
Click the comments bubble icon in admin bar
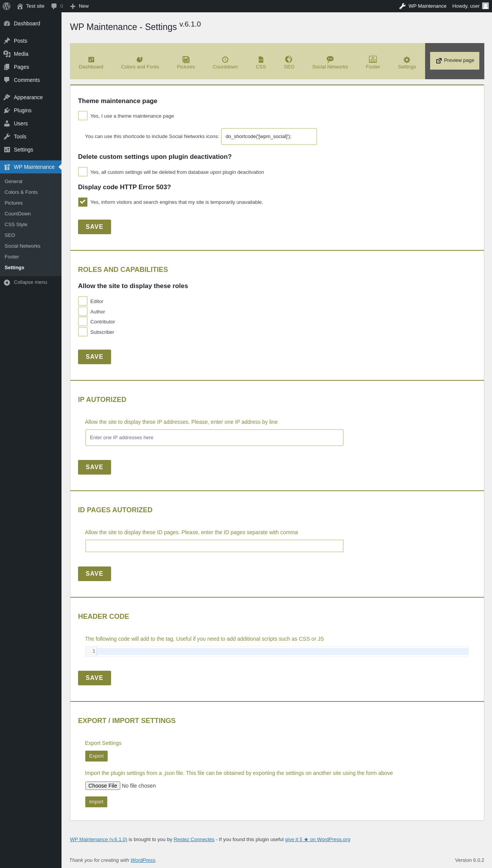(54, 6)
